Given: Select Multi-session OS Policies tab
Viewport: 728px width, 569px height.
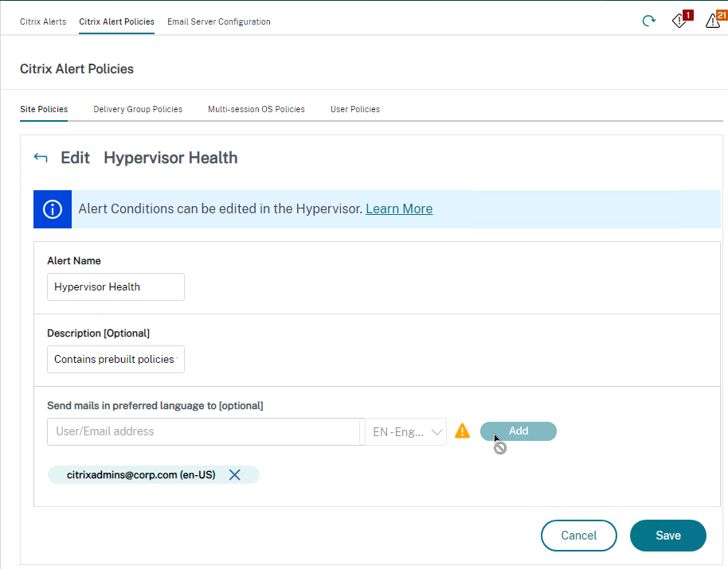Looking at the screenshot, I should (256, 110).
